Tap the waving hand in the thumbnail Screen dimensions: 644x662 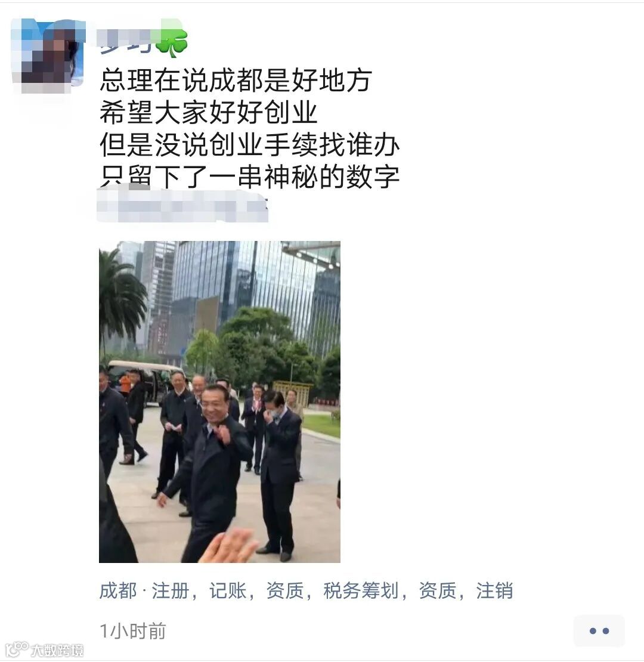click(228, 546)
